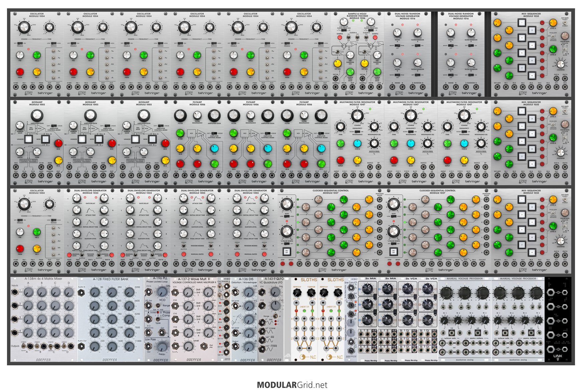Select Input 4 column D knob on A-138m

[68, 333]
